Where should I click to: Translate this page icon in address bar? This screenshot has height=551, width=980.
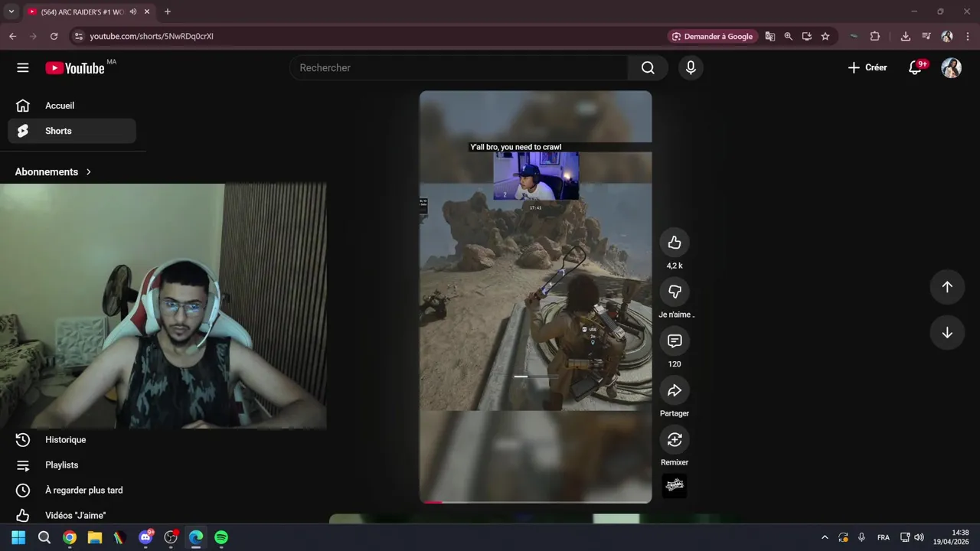[769, 36]
